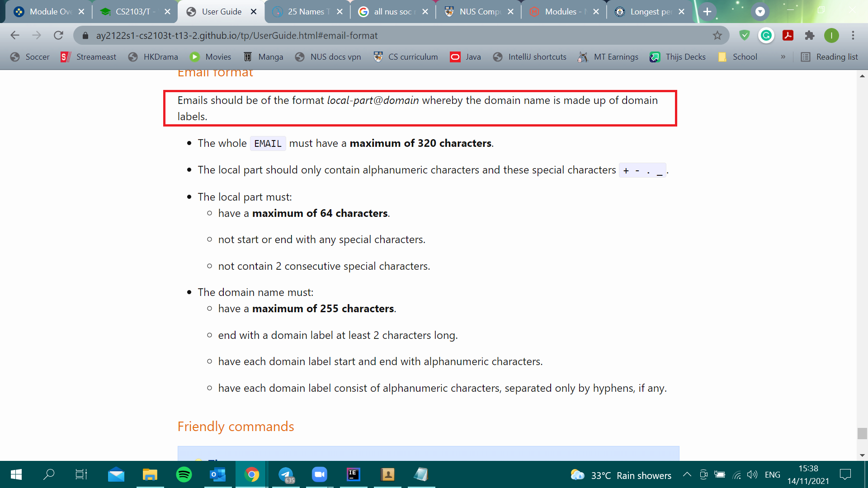The height and width of the screenshot is (488, 868).
Task: Open Spotify from the taskbar
Action: click(184, 474)
